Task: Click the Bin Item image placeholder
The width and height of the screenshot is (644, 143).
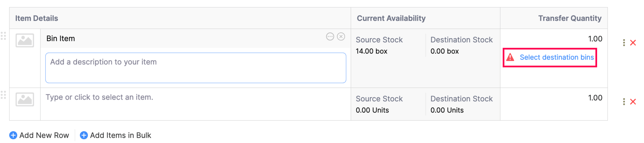Action: (x=25, y=40)
